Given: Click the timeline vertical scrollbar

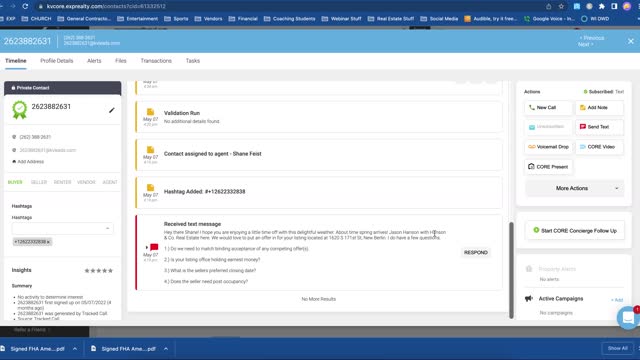Looking at the screenshot, I should tap(511, 270).
